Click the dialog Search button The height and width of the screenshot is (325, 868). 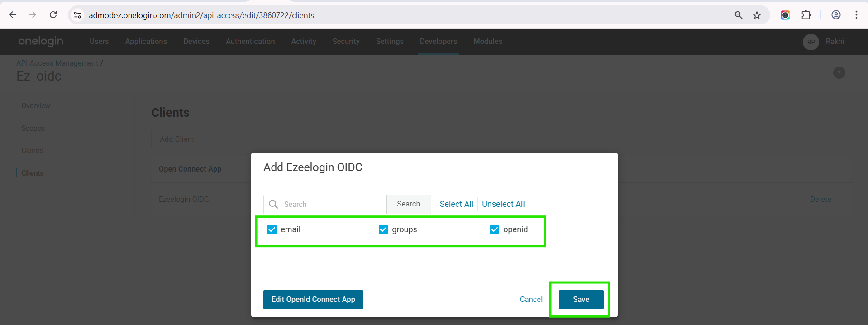[409, 204]
